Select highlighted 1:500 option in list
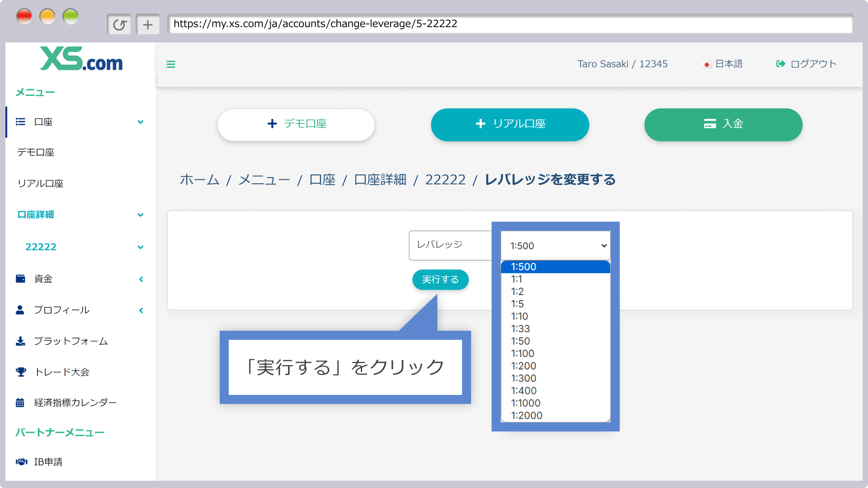 coord(556,267)
